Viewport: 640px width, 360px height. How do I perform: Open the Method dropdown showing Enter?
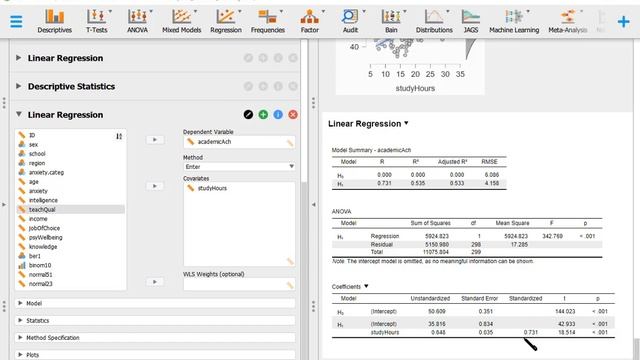pos(239,167)
